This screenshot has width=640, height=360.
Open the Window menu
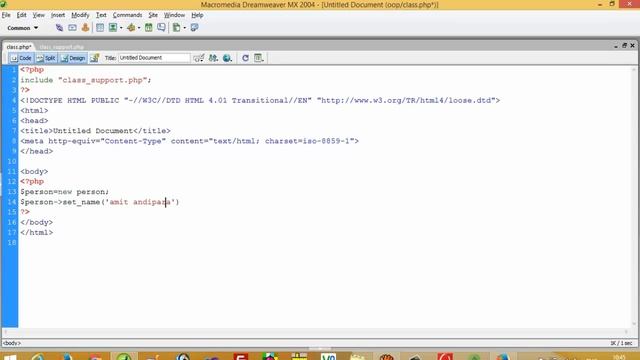click(174, 15)
